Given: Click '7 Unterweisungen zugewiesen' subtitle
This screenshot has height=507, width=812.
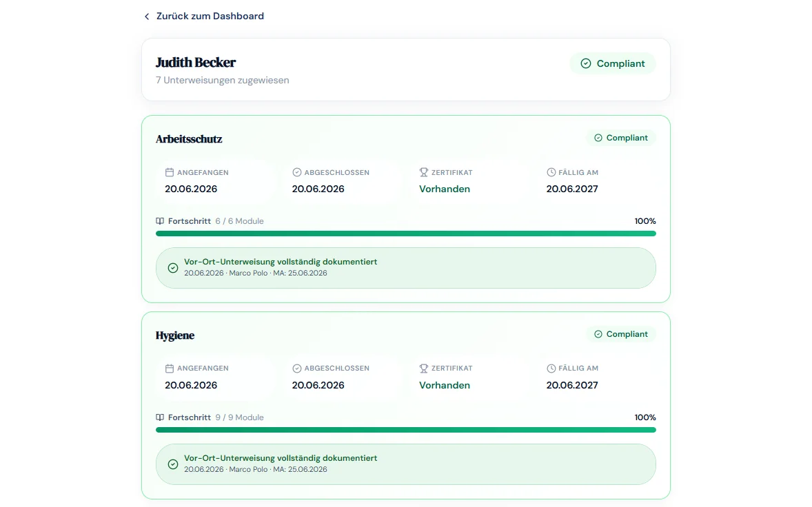Looking at the screenshot, I should (223, 80).
